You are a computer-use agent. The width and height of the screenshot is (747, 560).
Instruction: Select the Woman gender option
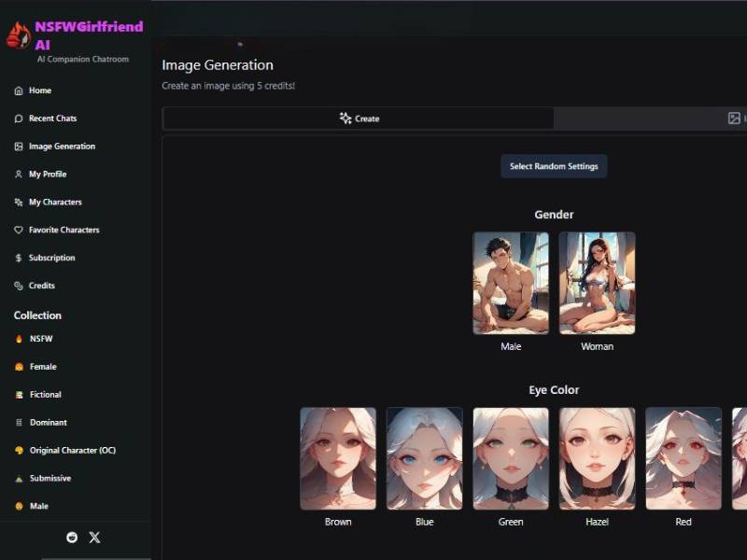(596, 283)
